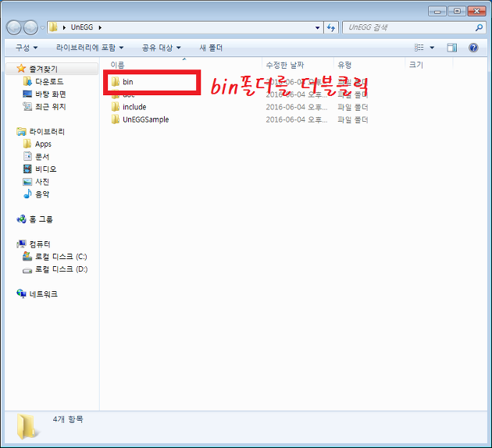
Task: Open 네트워크 in navigation pane
Action: (43, 294)
